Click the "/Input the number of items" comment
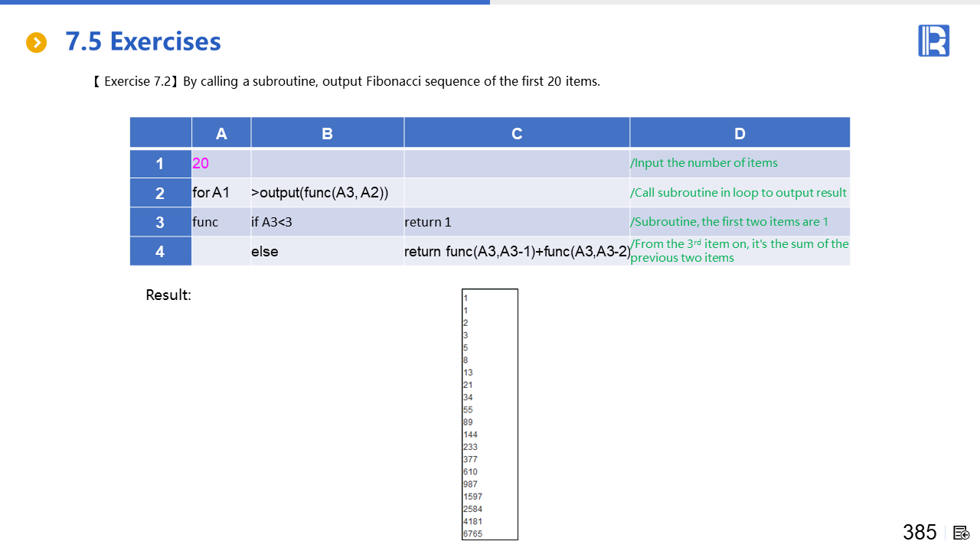Screen dimensions: 980x551 [x=704, y=163]
